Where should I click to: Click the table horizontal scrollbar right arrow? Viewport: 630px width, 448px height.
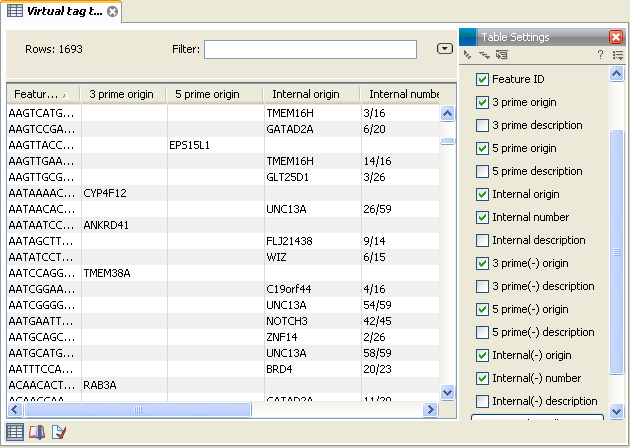click(430, 409)
